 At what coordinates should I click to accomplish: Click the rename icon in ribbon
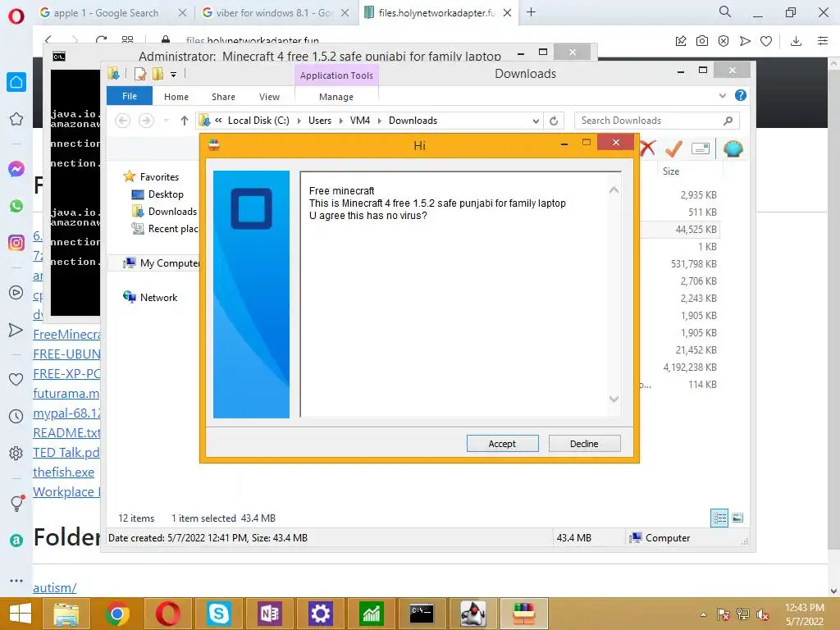(701, 148)
